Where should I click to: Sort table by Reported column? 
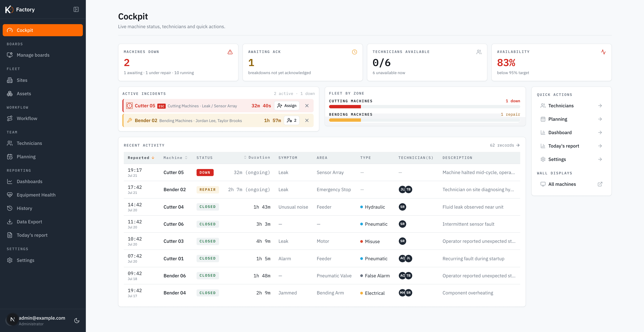click(141, 158)
